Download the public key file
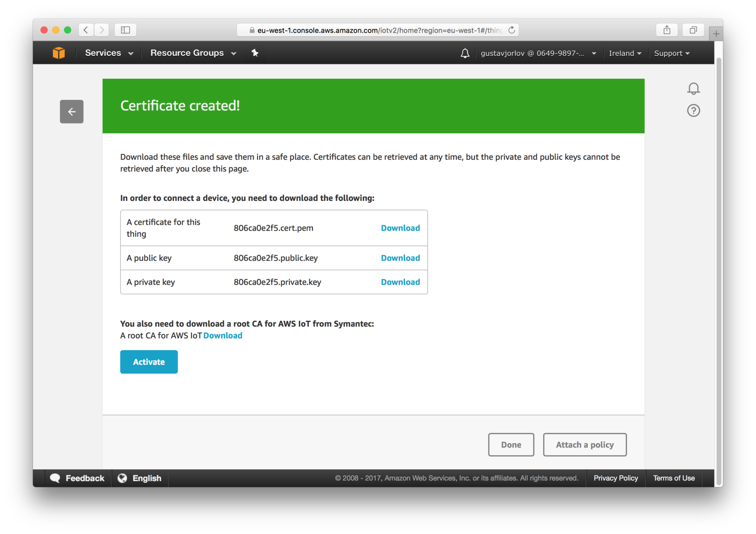Screen dimensions: 756x534 (400, 258)
